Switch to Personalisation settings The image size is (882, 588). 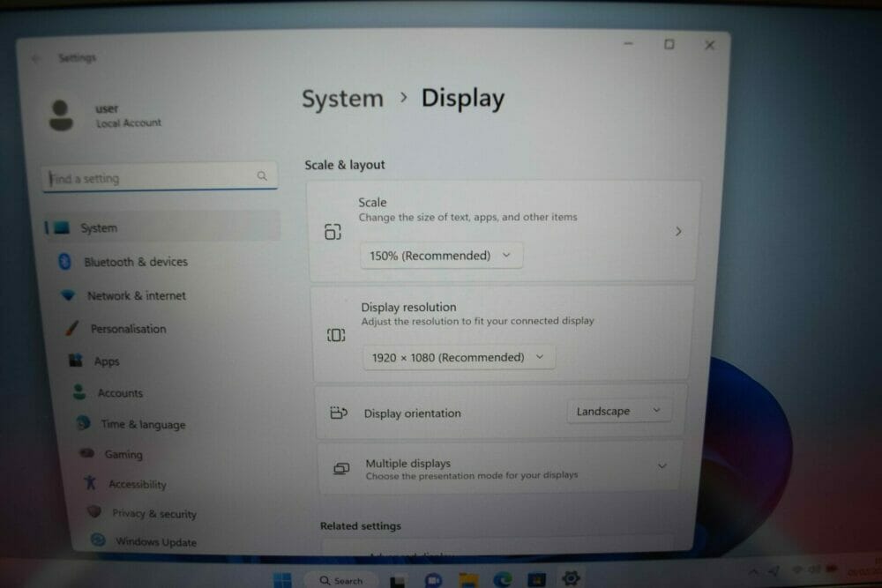pos(128,329)
